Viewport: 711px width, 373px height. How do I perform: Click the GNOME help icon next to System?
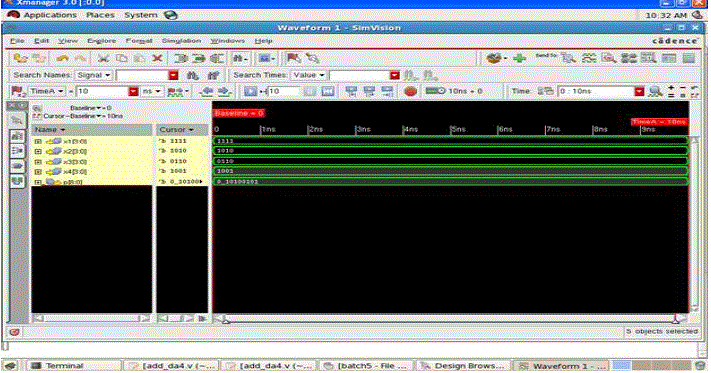(171, 15)
